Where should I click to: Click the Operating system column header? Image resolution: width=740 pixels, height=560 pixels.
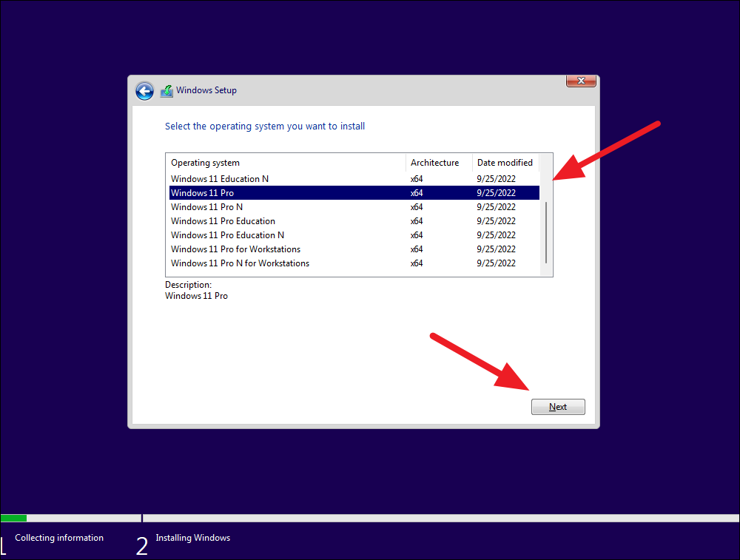[x=286, y=163]
